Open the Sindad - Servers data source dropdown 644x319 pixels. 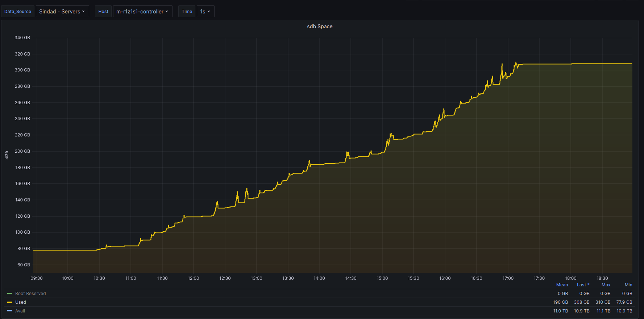tap(62, 12)
